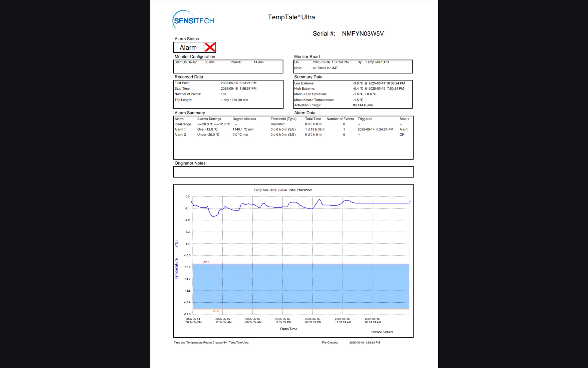588x368 pixels.
Task: Click the TempTale Ultra report title
Action: [x=291, y=17]
